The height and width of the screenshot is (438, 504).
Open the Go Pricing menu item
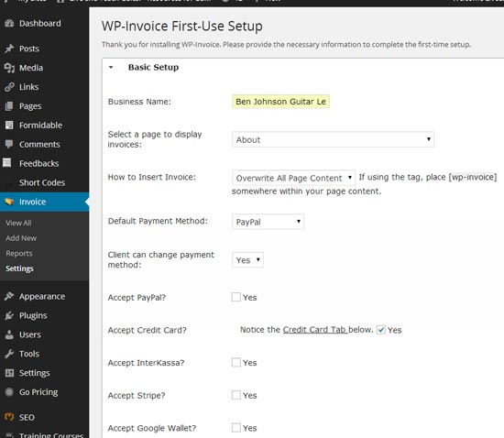pyautogui.click(x=38, y=391)
